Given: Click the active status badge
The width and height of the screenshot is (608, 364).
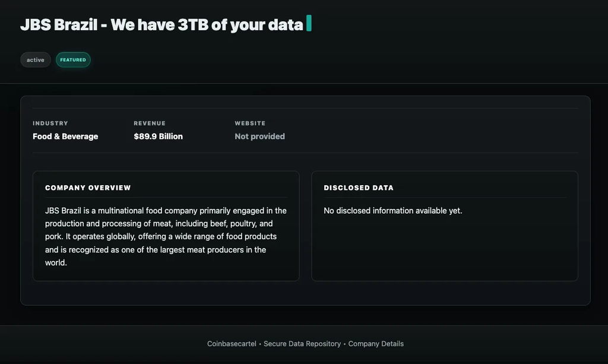Looking at the screenshot, I should (35, 59).
